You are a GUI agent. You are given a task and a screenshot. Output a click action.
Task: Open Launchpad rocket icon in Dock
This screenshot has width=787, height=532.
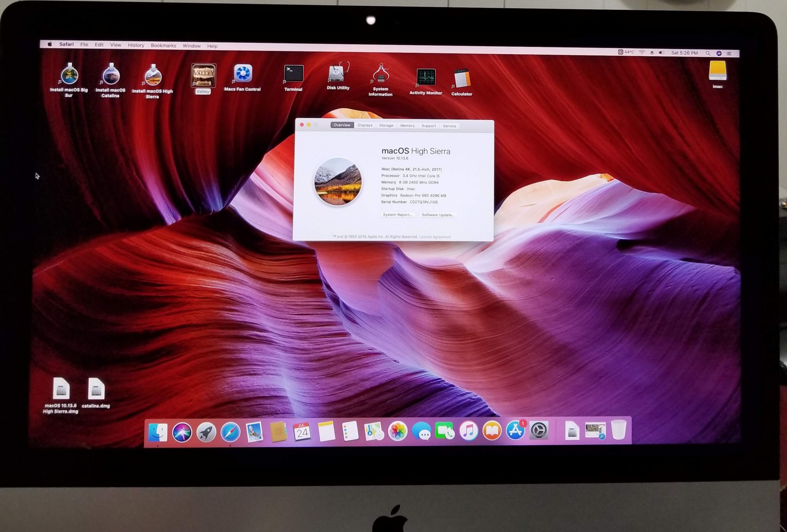pos(206,432)
